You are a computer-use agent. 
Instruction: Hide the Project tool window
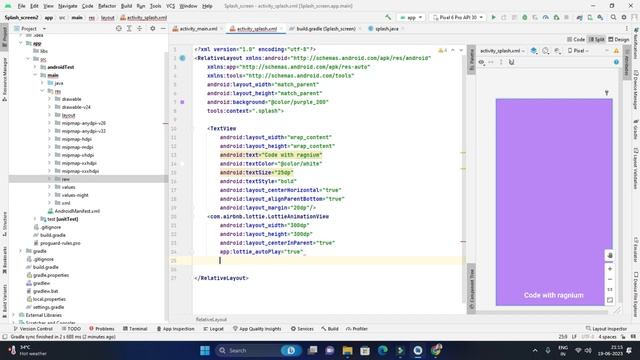[163, 29]
